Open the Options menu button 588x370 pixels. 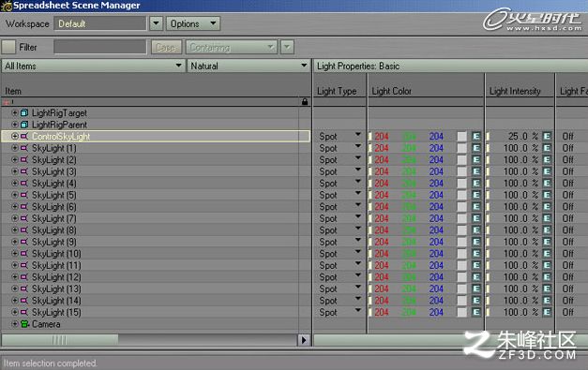pos(193,23)
